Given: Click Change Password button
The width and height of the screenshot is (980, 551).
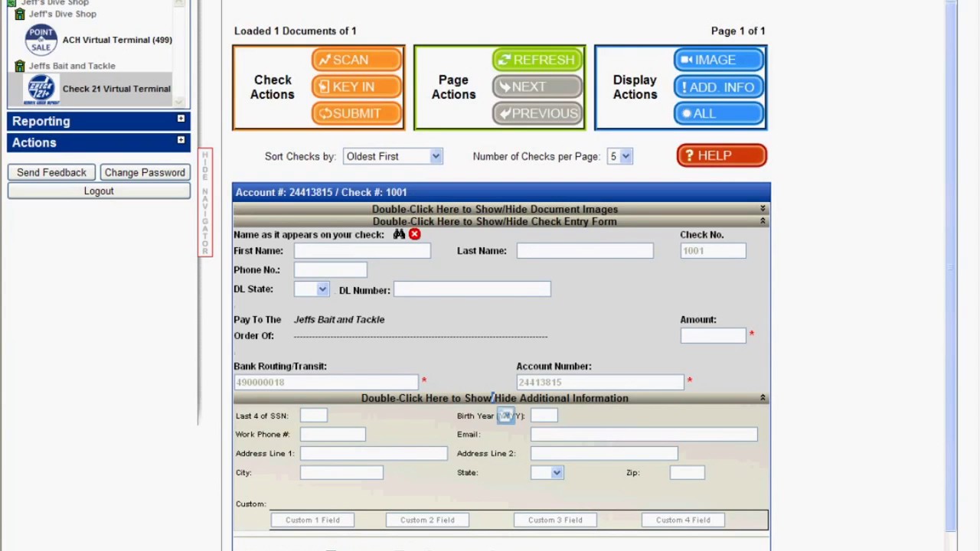Looking at the screenshot, I should [x=145, y=172].
